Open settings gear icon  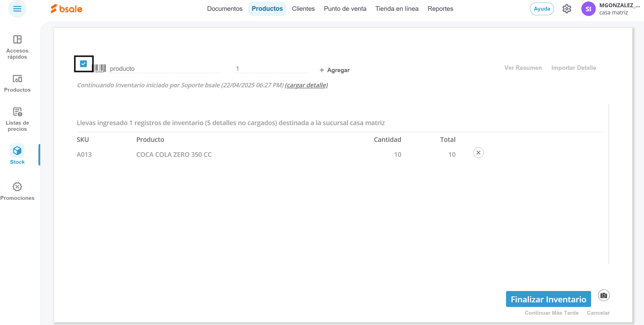(567, 9)
